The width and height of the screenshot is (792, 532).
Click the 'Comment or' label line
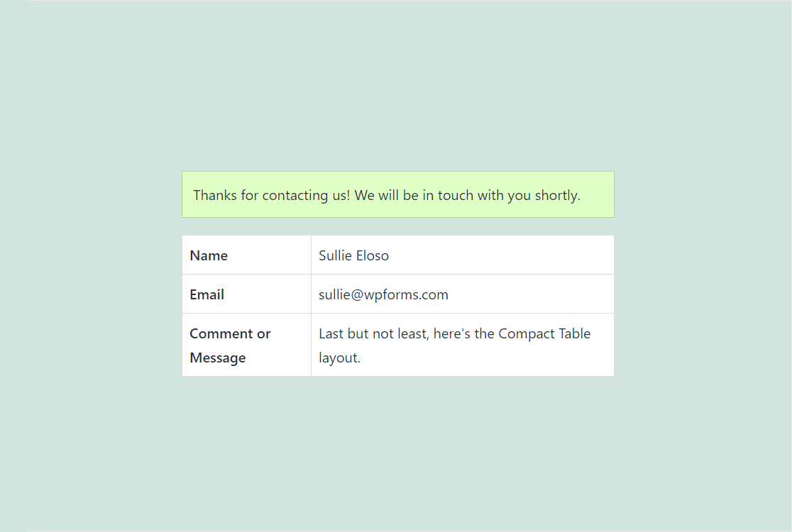231,333
